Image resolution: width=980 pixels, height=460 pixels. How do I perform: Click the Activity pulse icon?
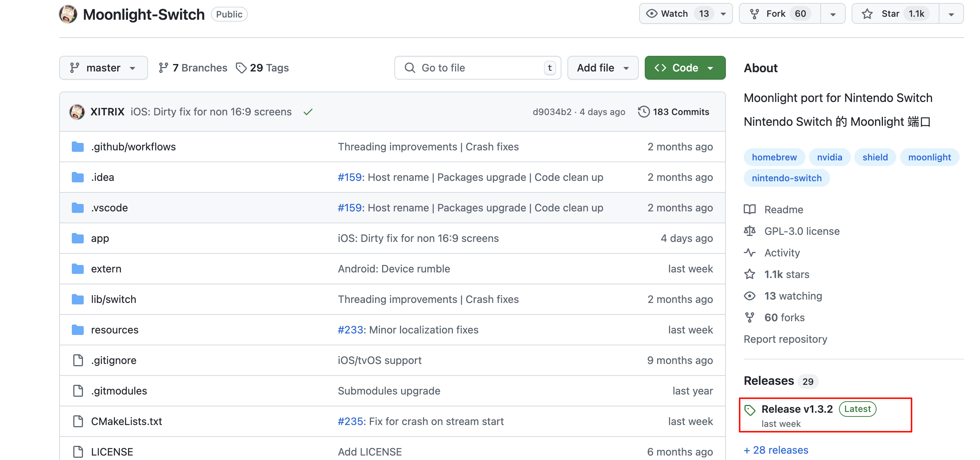(750, 252)
